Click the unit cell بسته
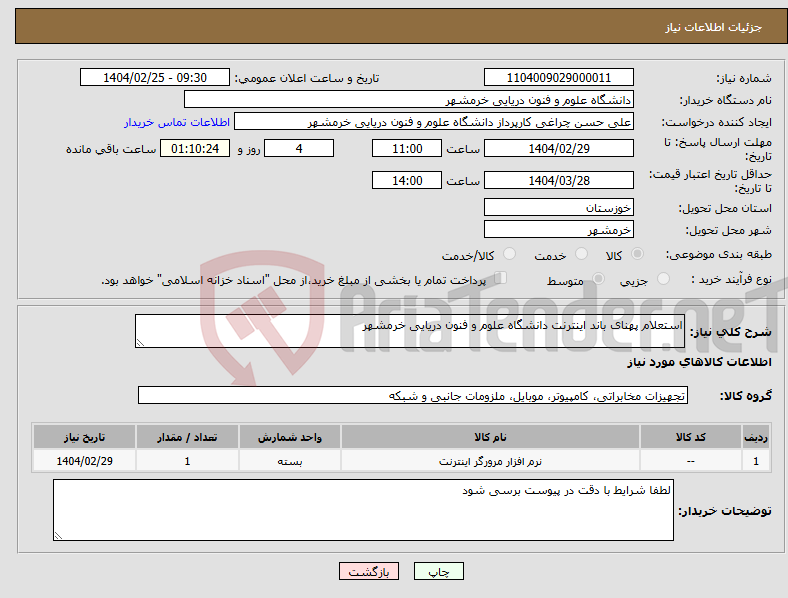788x598 pixels. (x=290, y=461)
